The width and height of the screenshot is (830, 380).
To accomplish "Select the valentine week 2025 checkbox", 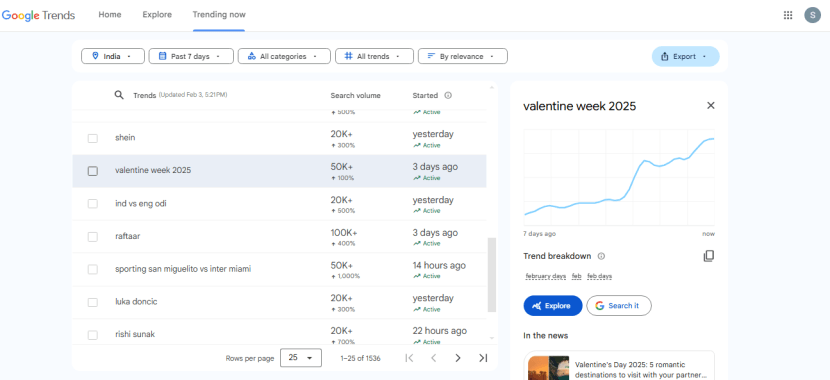I will click(x=93, y=171).
